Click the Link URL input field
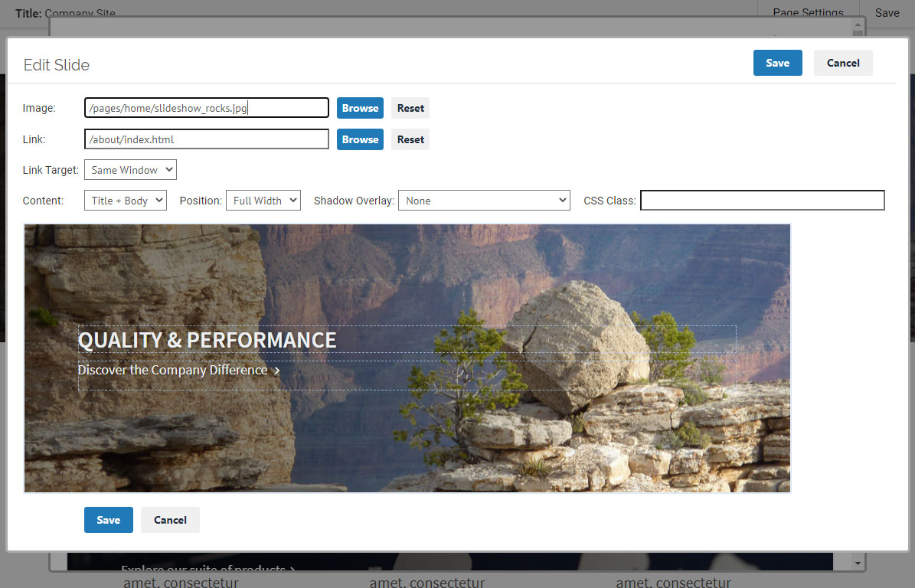The height and width of the screenshot is (588, 915). point(206,139)
